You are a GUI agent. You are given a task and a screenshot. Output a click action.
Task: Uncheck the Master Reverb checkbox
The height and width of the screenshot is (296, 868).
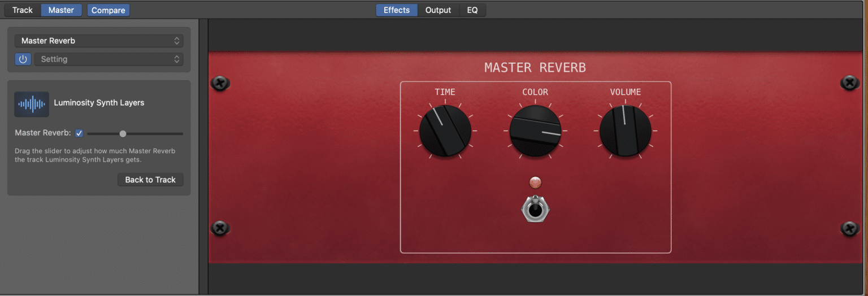point(79,133)
